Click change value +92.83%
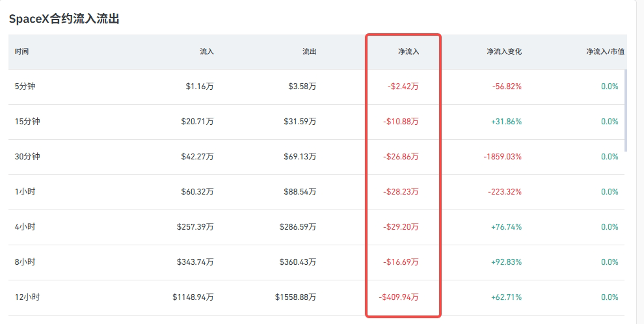The image size is (644, 324). coord(506,262)
